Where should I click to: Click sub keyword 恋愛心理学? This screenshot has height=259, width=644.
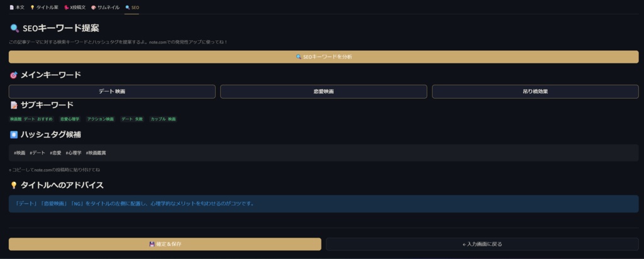tap(70, 119)
